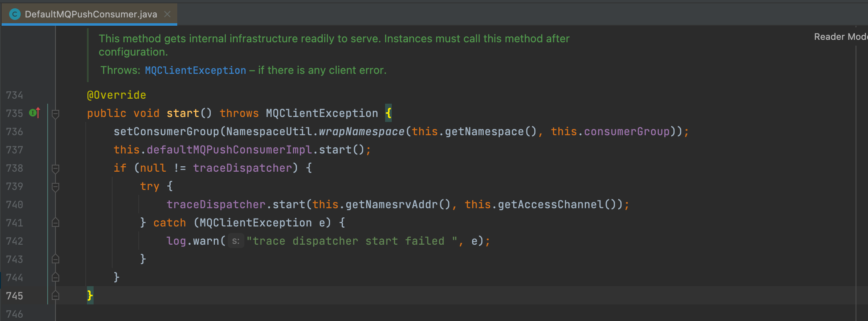Click the fold marker at catch line 741

pos(55,223)
